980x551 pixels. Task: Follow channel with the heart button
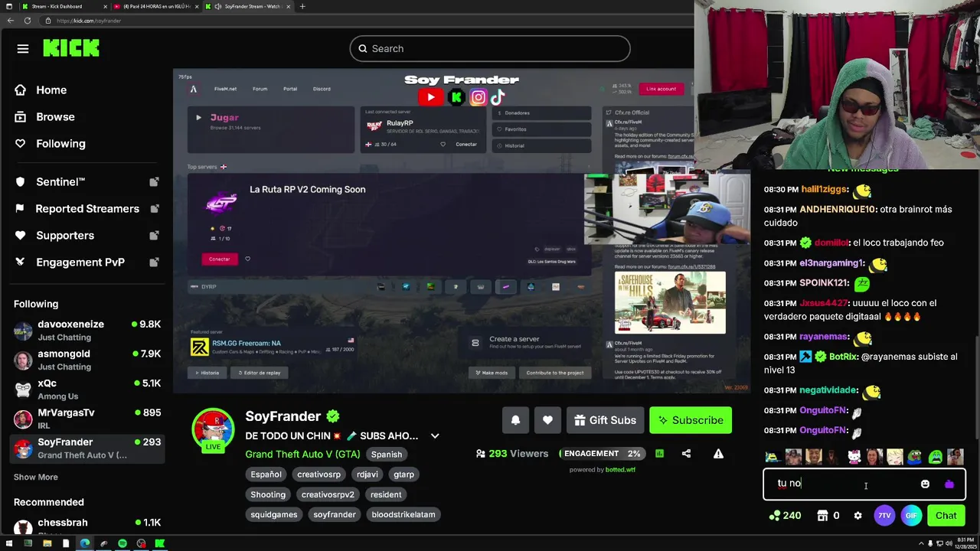[x=547, y=420]
